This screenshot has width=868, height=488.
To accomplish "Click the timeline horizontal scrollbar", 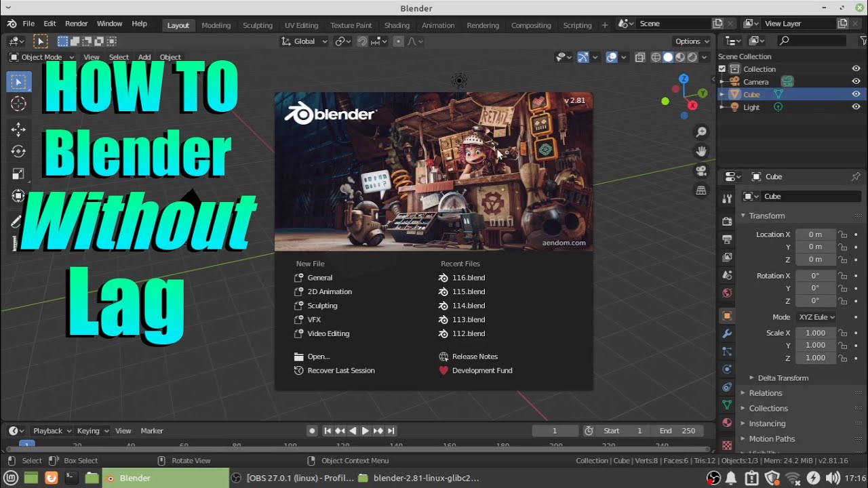I will tap(358, 449).
